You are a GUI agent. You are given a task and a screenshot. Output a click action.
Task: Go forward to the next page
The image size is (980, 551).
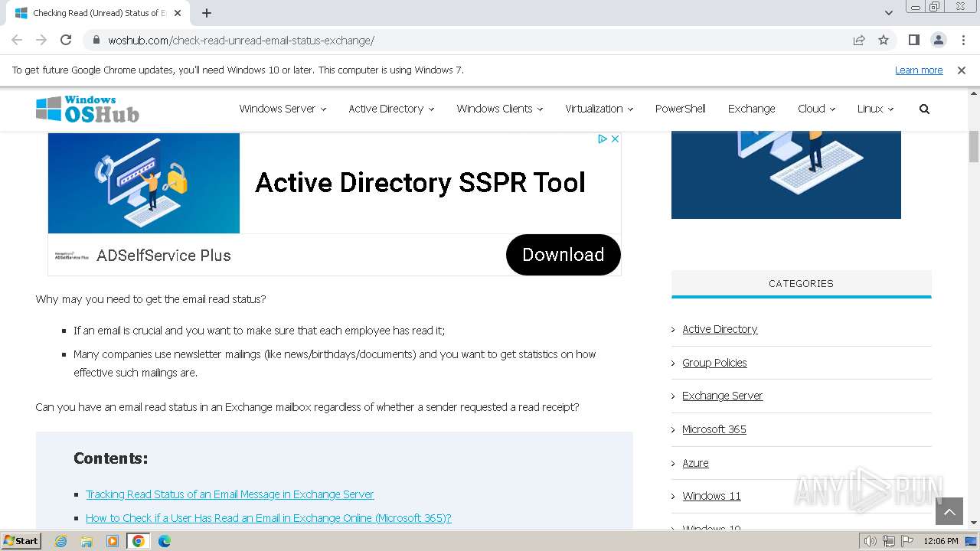41,40
